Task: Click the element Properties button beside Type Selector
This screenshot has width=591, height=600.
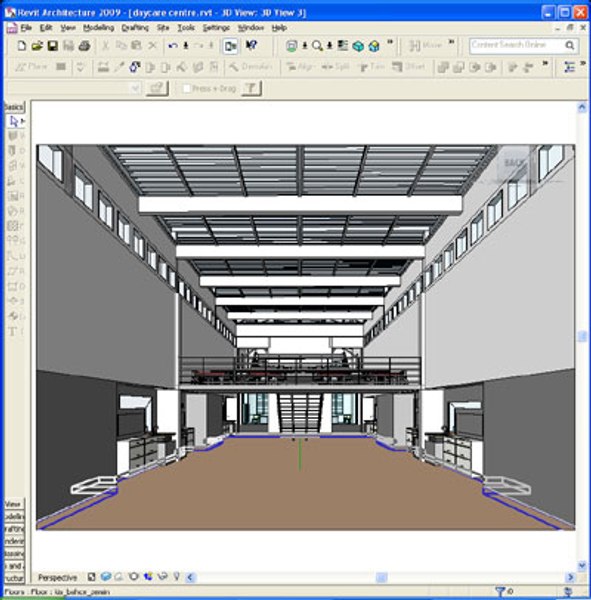Action: click(x=157, y=89)
